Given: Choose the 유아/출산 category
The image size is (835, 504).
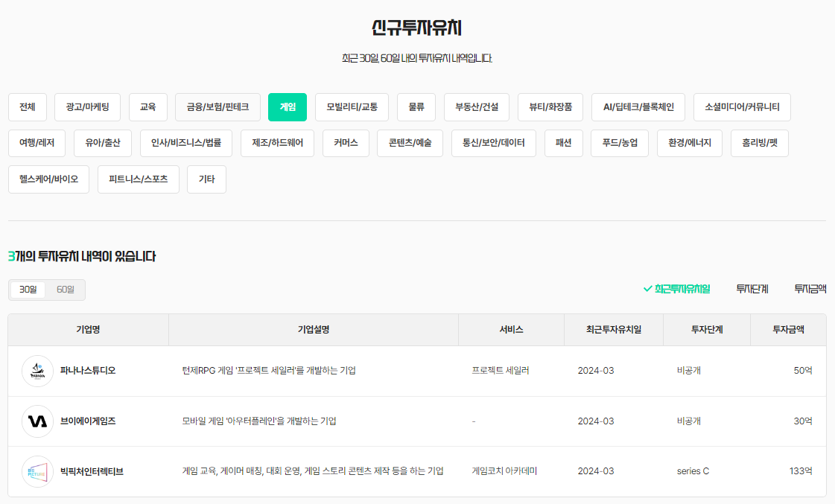Looking at the screenshot, I should [103, 143].
